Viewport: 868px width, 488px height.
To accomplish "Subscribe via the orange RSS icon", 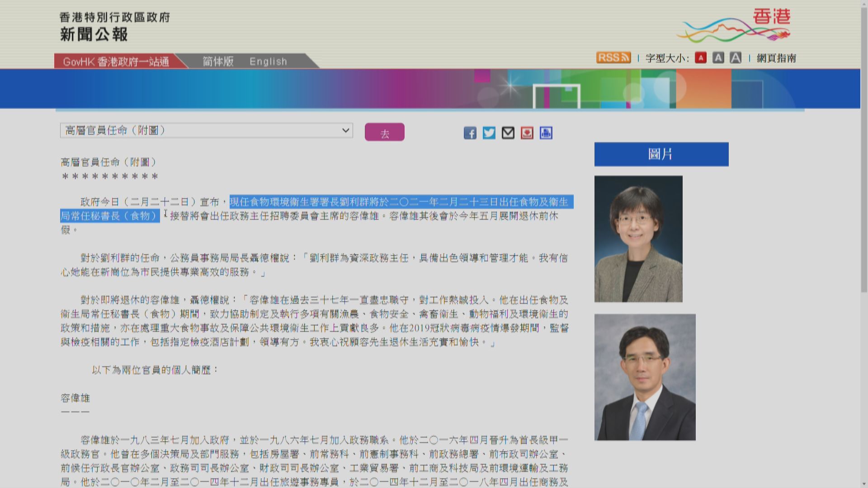I will click(613, 57).
